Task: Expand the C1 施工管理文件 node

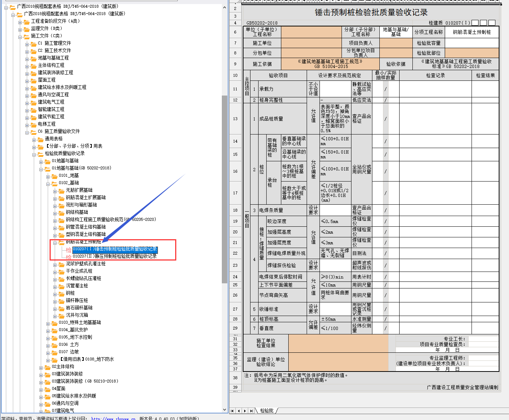Action: 27,44
